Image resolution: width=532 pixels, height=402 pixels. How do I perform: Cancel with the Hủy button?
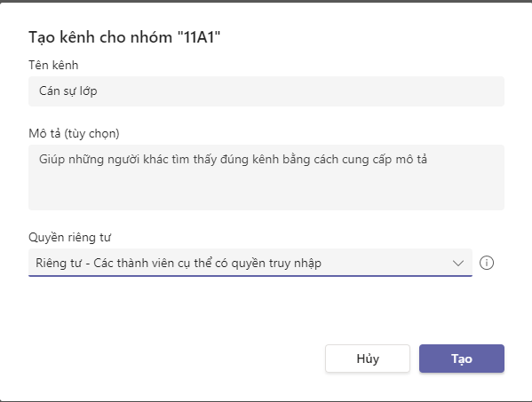click(x=368, y=359)
